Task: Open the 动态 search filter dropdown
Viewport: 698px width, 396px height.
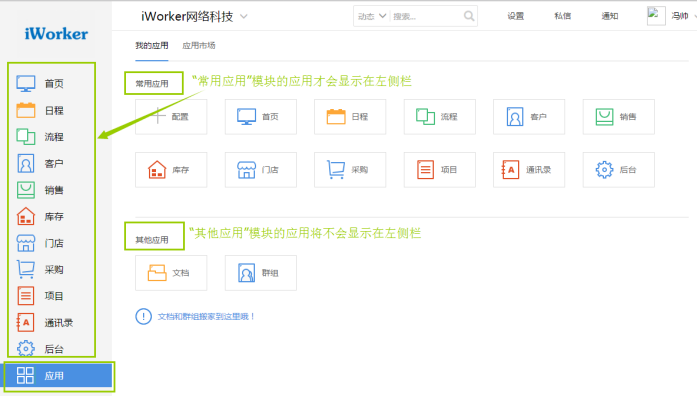Action: 372,16
